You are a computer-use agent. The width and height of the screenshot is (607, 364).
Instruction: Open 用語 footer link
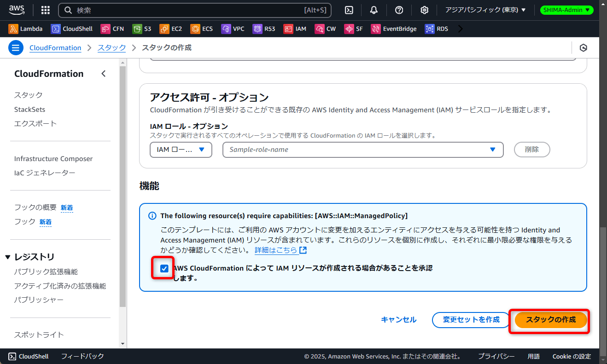[534, 356]
